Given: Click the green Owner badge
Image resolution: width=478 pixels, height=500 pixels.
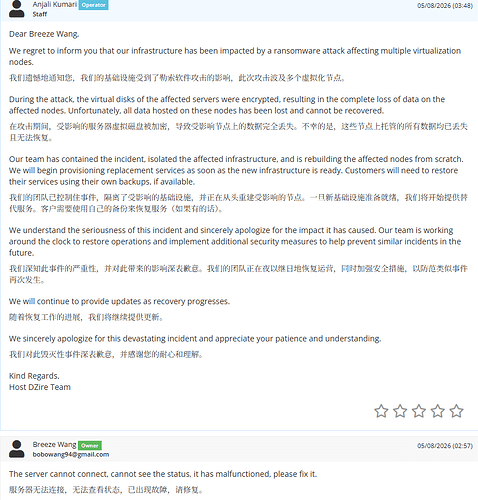Looking at the screenshot, I should pyautogui.click(x=90, y=445).
